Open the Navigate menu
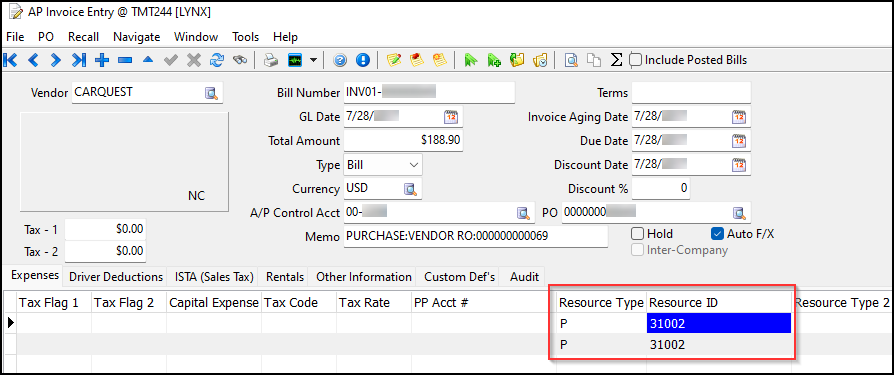The image size is (894, 375). pyautogui.click(x=136, y=37)
